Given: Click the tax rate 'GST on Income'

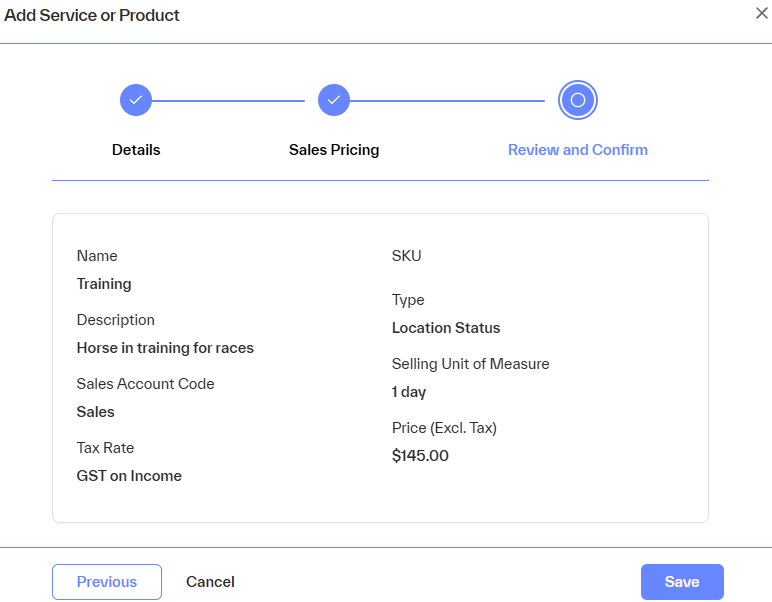Looking at the screenshot, I should (x=129, y=476).
